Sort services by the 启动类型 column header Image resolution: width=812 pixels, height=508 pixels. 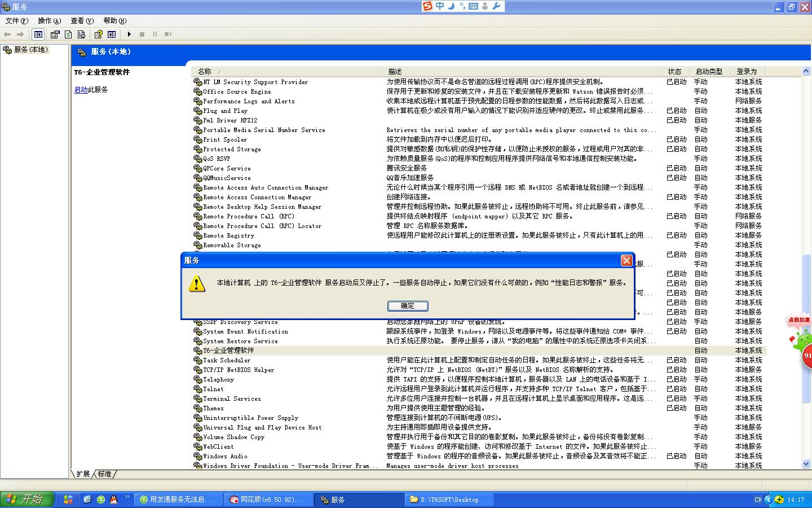pyautogui.click(x=712, y=72)
